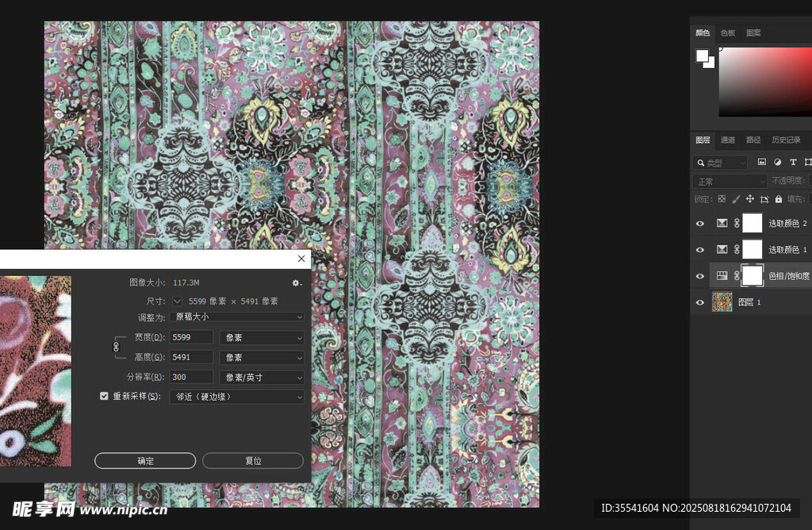Uncheck the 重新采样 resample checkbox
812x530 pixels.
(104, 396)
